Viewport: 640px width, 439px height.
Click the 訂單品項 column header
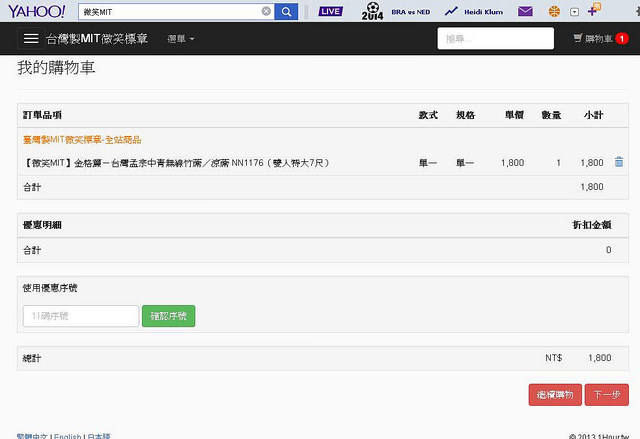(42, 115)
